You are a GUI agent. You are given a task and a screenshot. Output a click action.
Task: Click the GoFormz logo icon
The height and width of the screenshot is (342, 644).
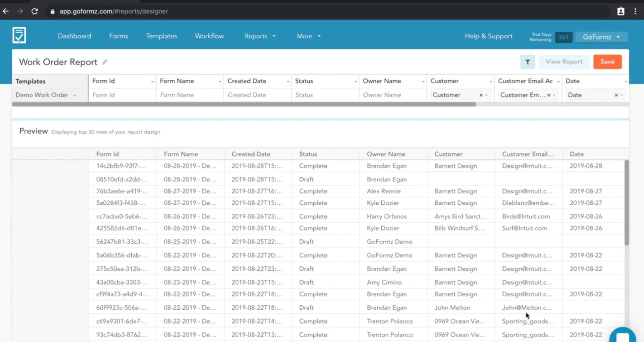[x=18, y=35]
